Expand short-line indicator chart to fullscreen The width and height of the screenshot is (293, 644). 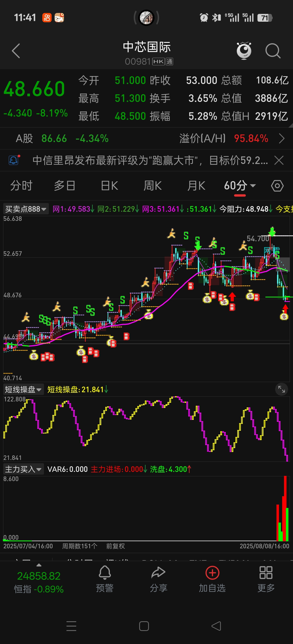click(x=282, y=389)
